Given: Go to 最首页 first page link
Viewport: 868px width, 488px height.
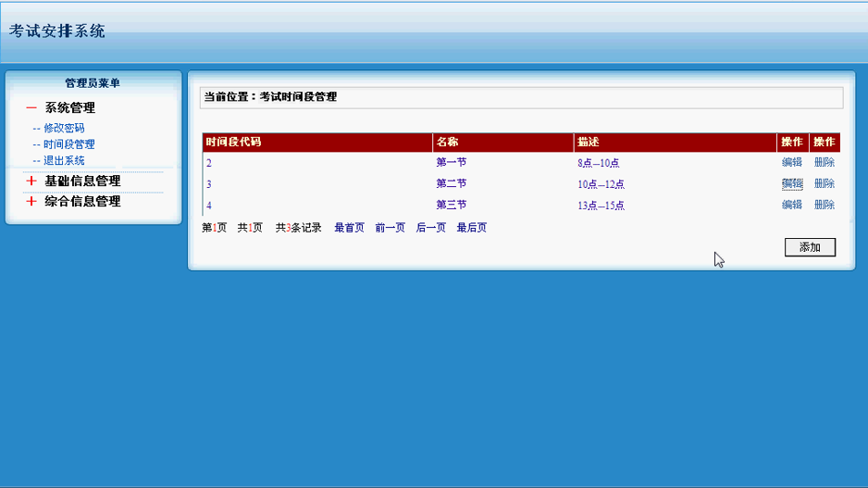Looking at the screenshot, I should coord(349,228).
